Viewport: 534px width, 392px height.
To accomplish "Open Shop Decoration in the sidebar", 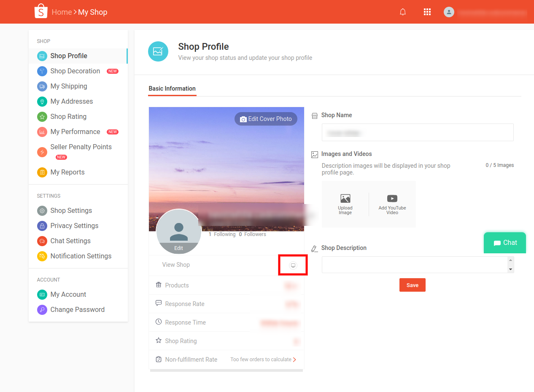I will pos(75,71).
